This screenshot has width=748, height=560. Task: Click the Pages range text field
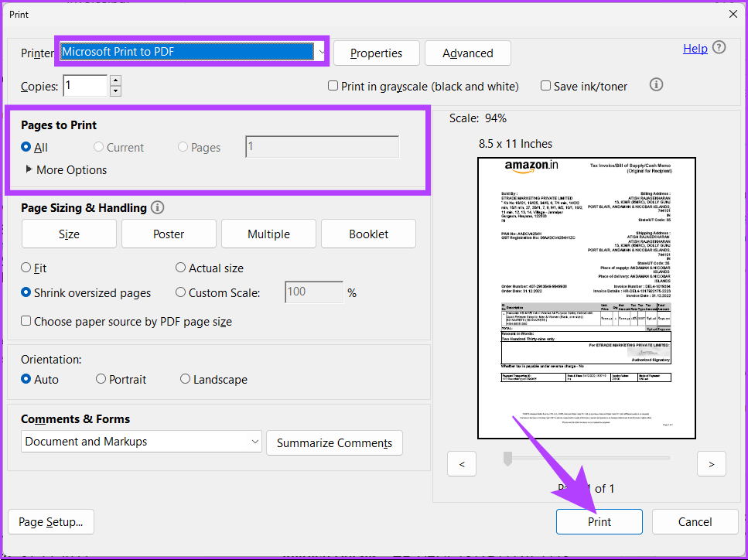coord(322,147)
